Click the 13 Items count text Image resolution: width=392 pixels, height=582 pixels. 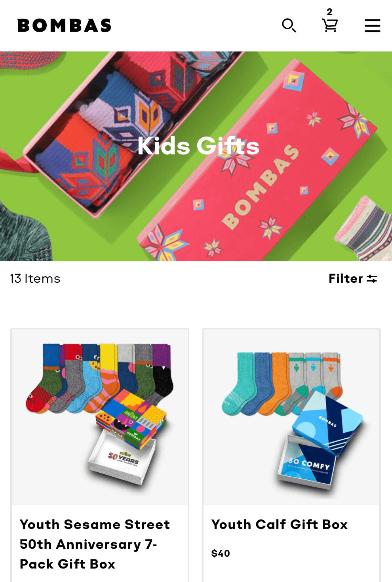pos(35,279)
